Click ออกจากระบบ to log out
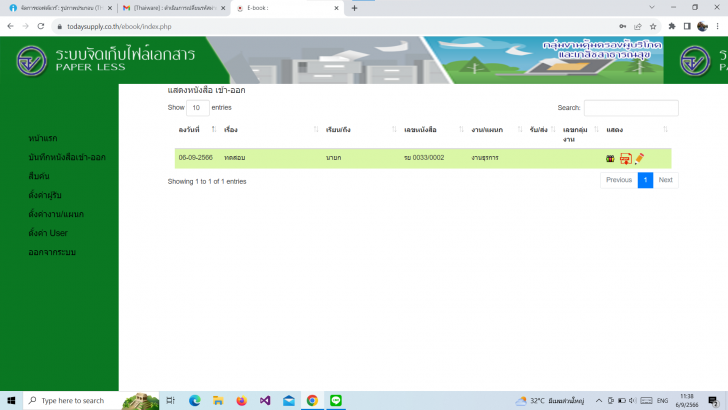 [x=52, y=252]
